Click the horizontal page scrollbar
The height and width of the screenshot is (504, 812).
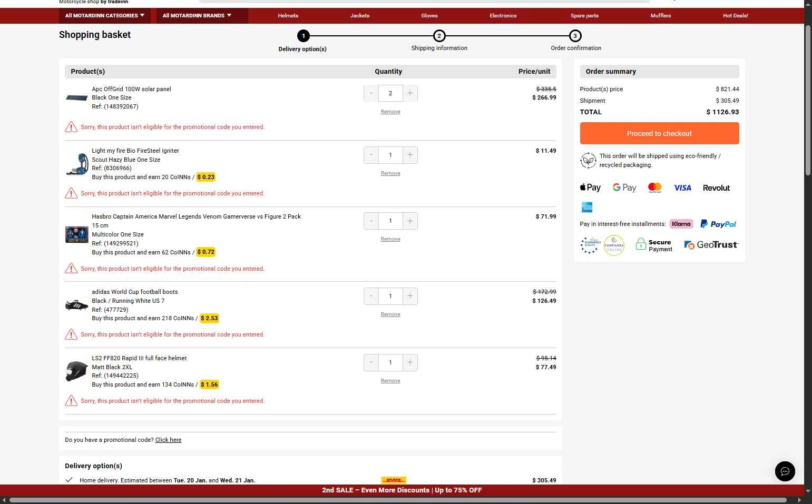[x=398, y=500]
